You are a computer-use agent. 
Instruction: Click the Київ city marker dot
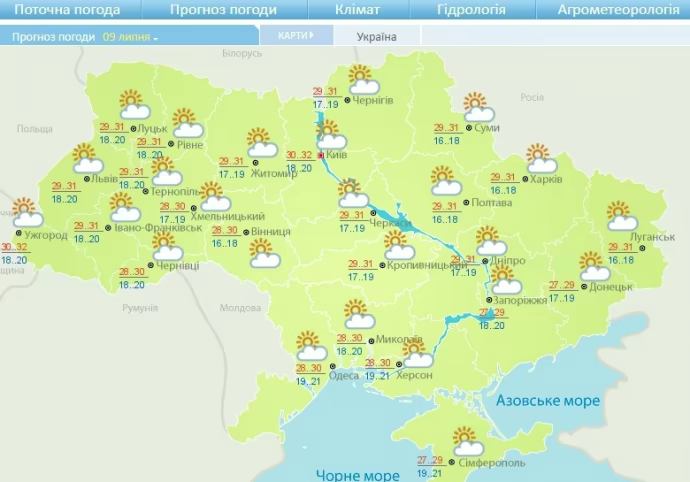tap(320, 156)
